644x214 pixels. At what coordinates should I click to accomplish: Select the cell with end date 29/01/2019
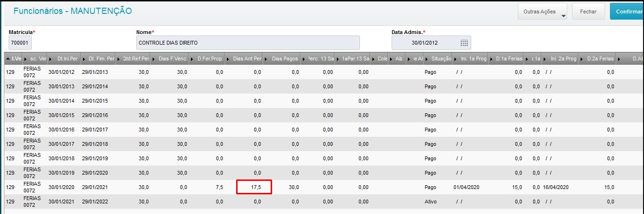tap(95, 158)
